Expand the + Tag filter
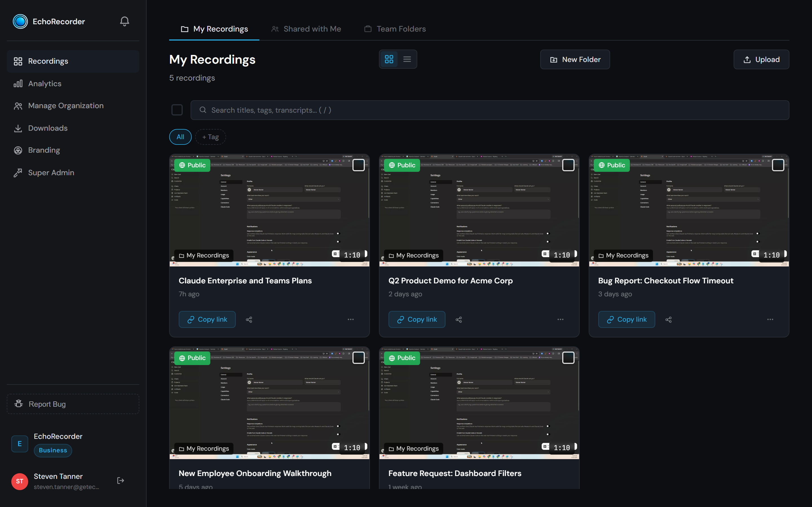The height and width of the screenshot is (507, 812). coord(210,137)
